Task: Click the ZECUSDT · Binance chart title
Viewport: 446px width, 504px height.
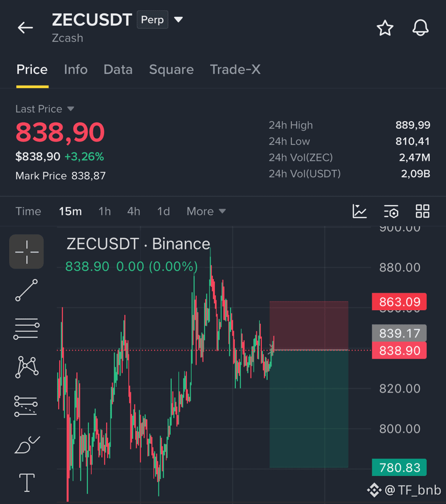Action: click(x=138, y=243)
